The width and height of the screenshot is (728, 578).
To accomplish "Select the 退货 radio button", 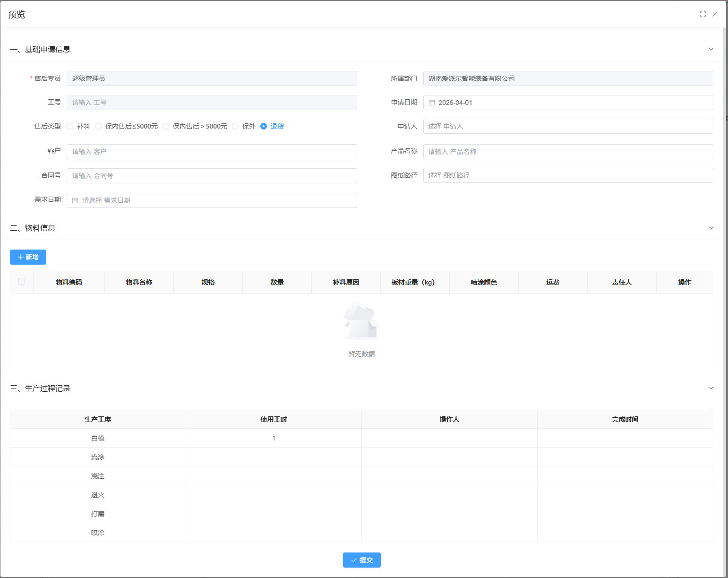I will 264,126.
